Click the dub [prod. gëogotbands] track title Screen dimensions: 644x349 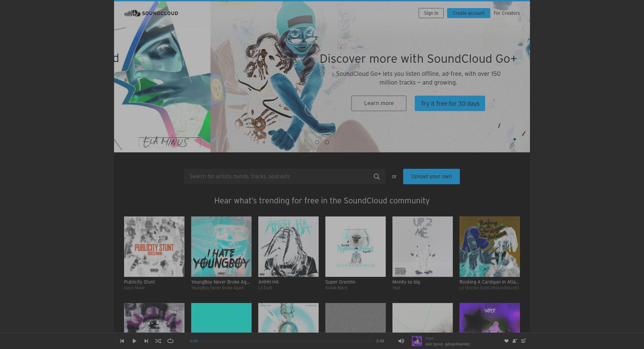click(x=447, y=344)
